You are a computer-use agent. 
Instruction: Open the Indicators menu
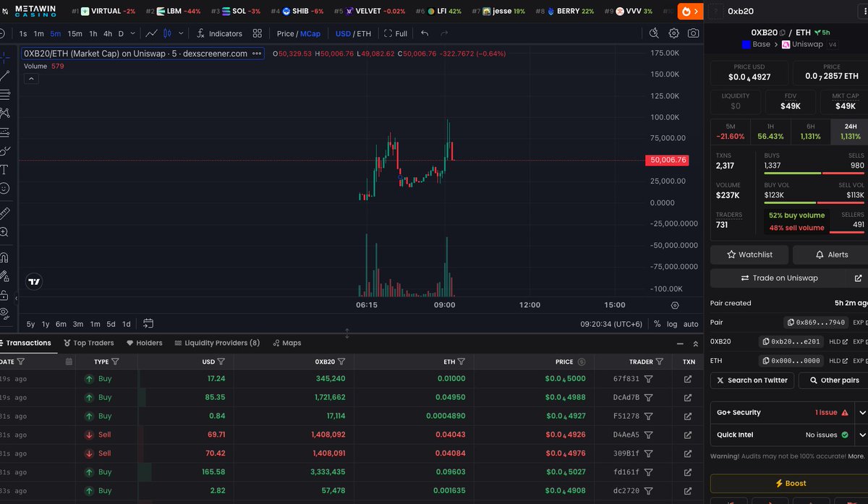point(218,33)
